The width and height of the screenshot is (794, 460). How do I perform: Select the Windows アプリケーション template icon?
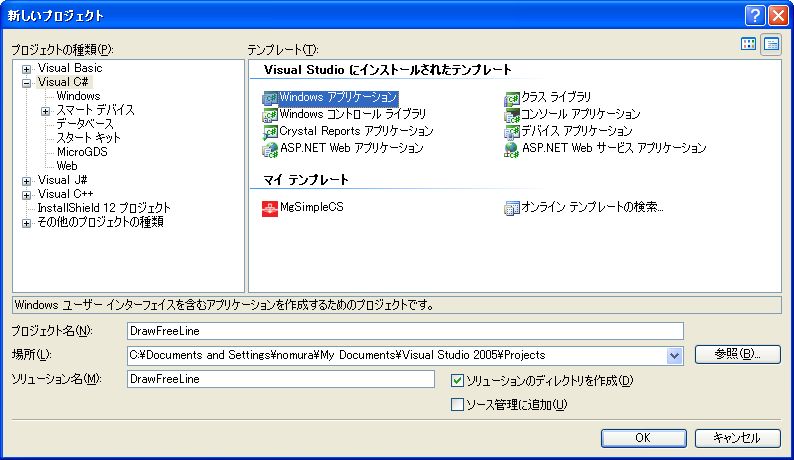coord(269,98)
